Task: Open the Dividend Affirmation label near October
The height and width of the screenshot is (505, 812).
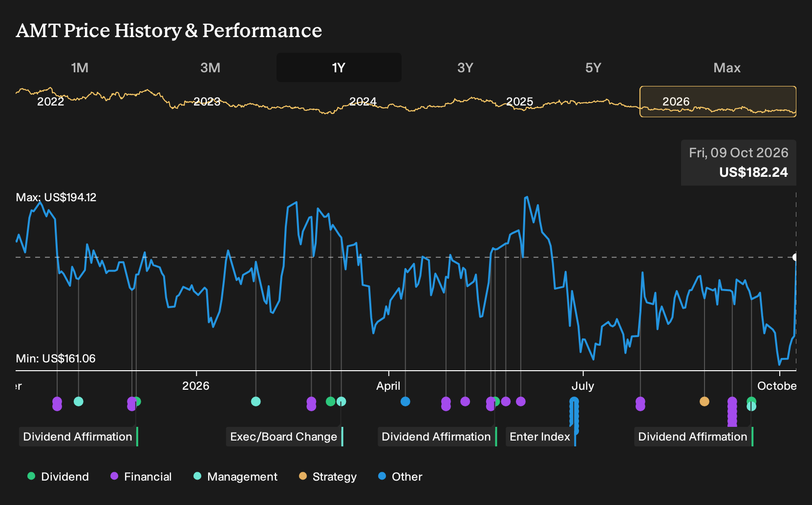Action: pyautogui.click(x=693, y=437)
